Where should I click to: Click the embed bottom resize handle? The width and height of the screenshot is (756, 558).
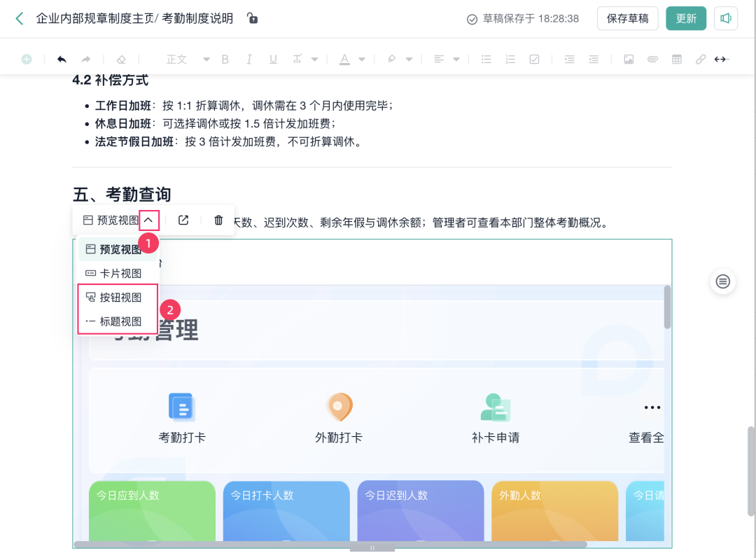(372, 548)
